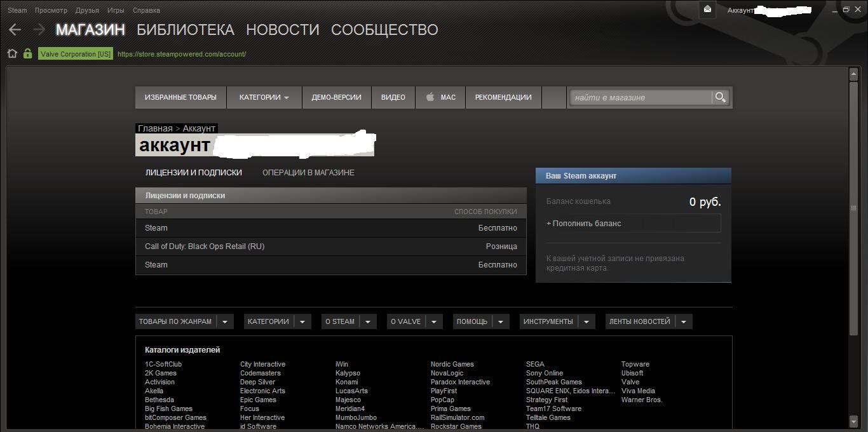Expand the ПОМОЩЬ dropdown arrow
Screen dimensions: 868x432
point(501,321)
